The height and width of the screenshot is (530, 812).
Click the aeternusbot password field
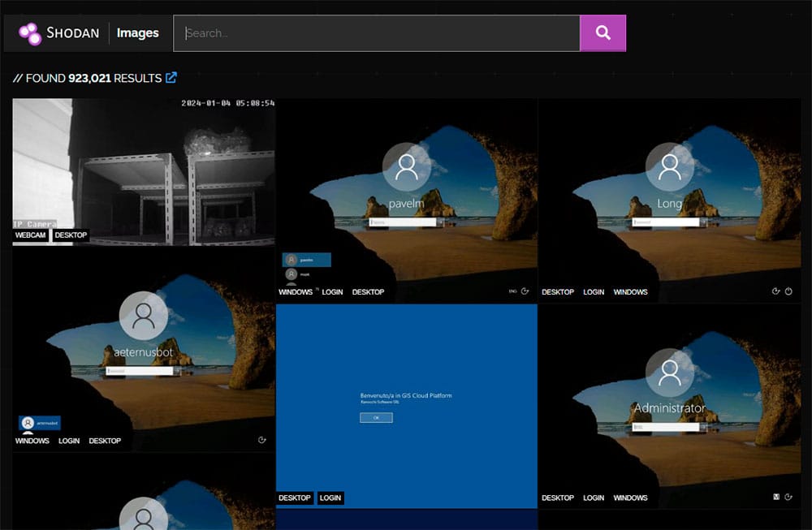tap(140, 371)
